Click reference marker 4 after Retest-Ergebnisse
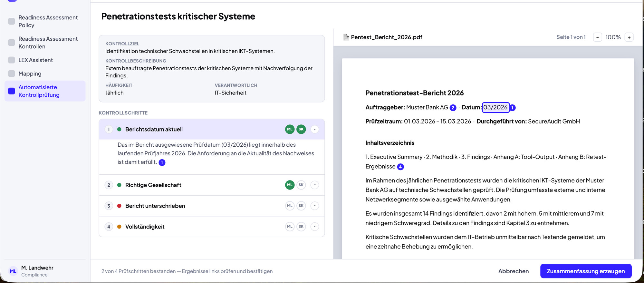The image size is (644, 283). click(400, 167)
